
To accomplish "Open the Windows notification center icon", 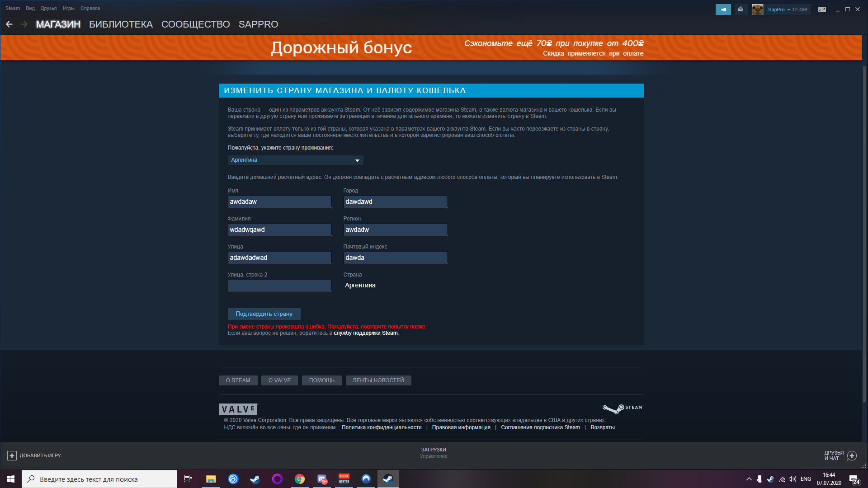I will coord(854,479).
